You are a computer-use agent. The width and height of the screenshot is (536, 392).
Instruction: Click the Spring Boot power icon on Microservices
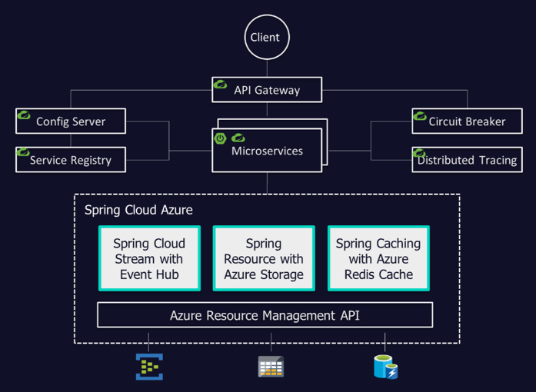pos(220,138)
